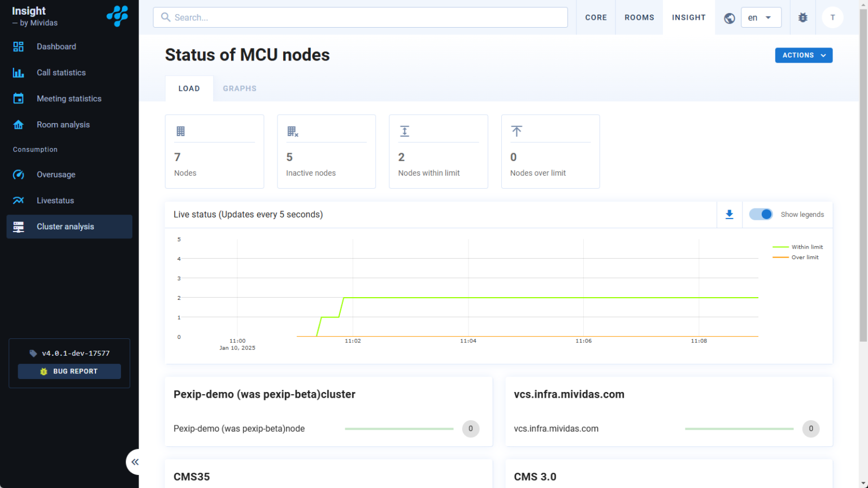Click the CMS 3.0 cluster heading
The height and width of the screenshot is (488, 868).
(x=535, y=477)
